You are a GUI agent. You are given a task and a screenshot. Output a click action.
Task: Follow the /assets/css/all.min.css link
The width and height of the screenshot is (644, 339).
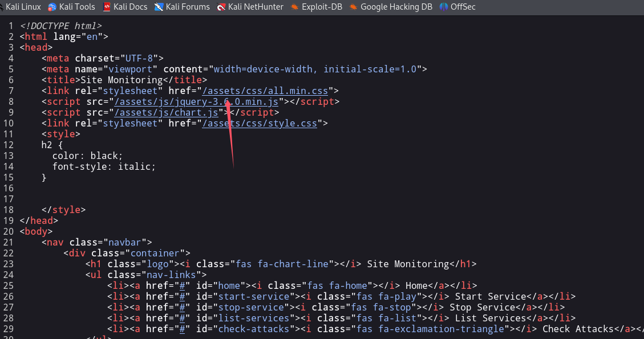[x=265, y=91]
